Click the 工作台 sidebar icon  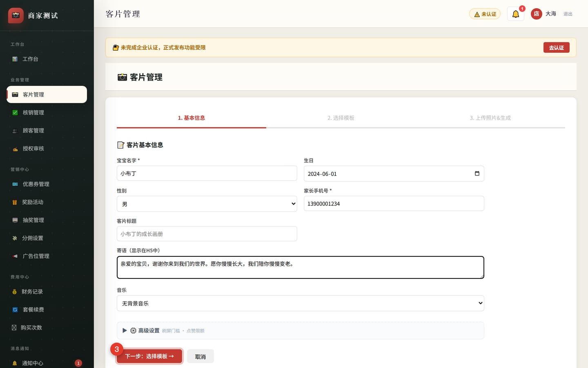[x=15, y=59]
